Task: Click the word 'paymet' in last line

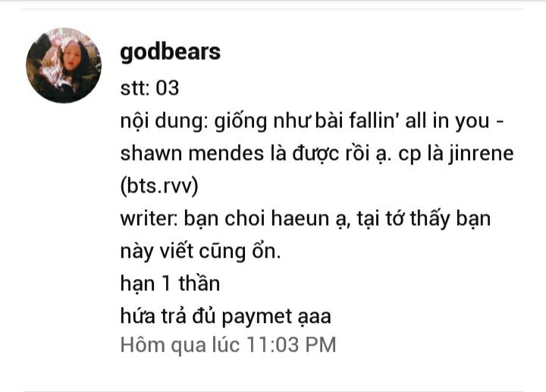Action: tap(256, 317)
